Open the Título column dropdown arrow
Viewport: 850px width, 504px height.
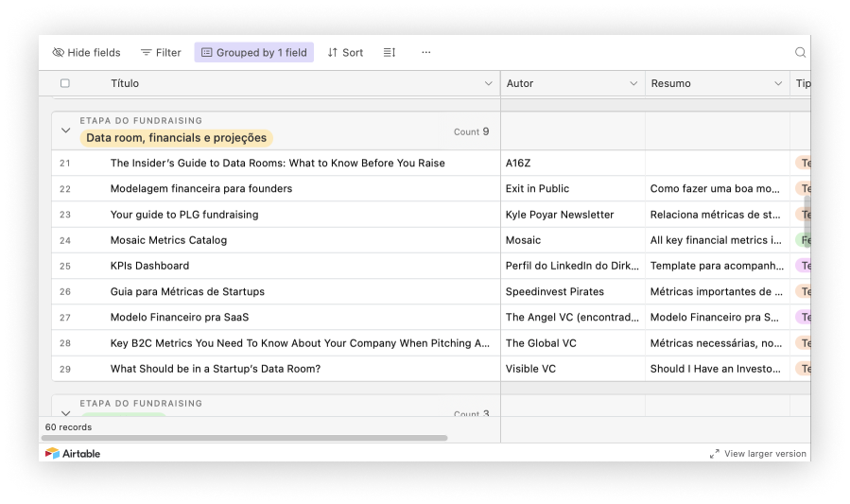pos(489,83)
